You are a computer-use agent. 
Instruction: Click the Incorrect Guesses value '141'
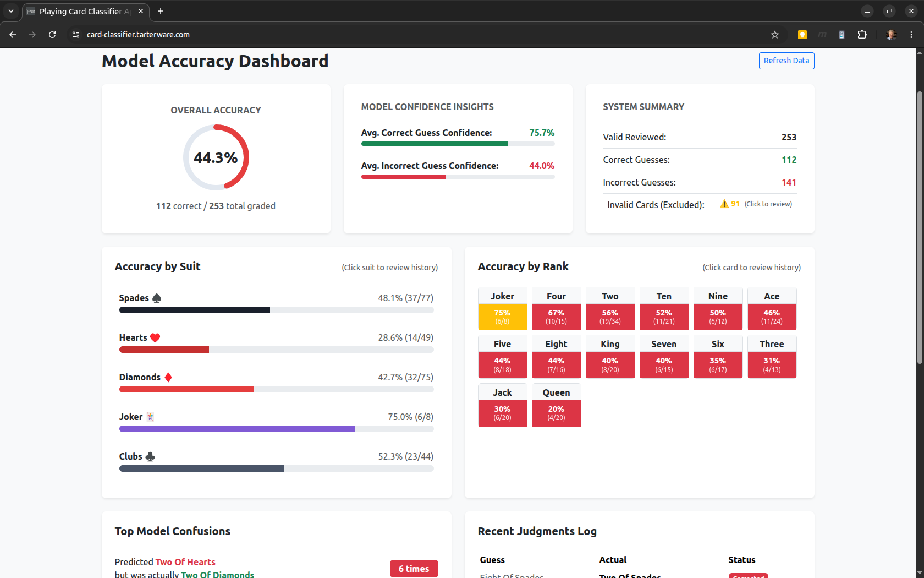pyautogui.click(x=789, y=182)
